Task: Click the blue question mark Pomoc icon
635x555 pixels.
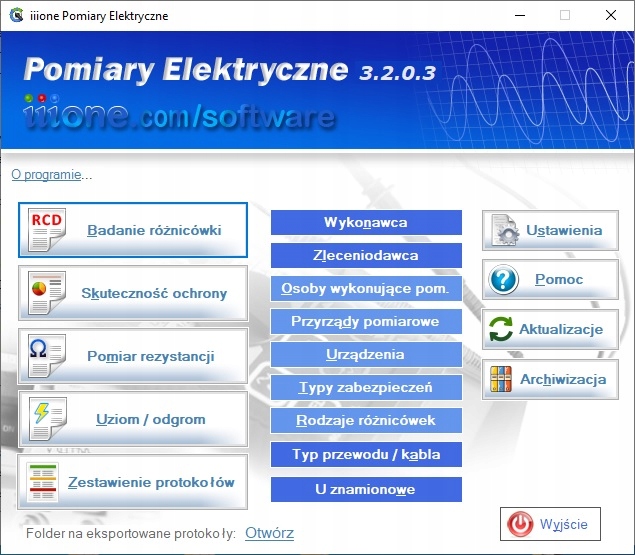Action: click(505, 279)
